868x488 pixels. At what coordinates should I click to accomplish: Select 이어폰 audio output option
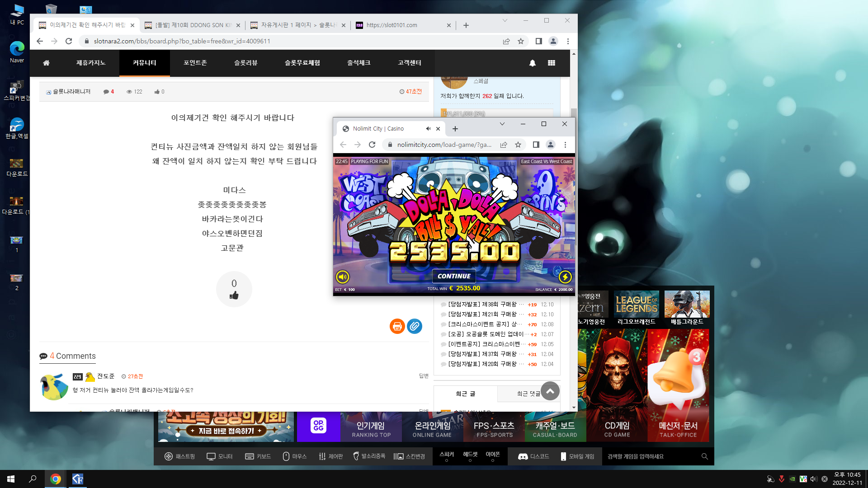(493, 456)
